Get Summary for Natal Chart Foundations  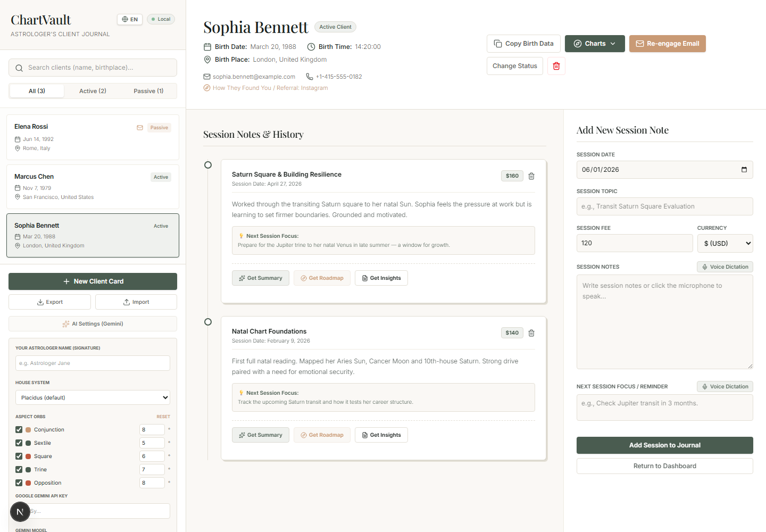261,435
